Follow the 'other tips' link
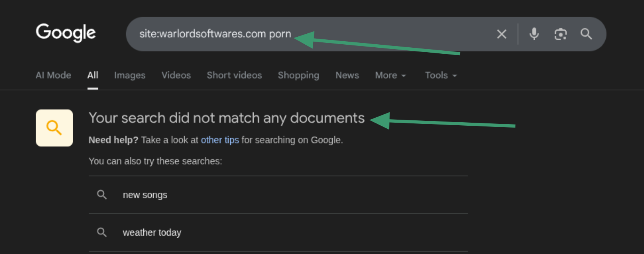The image size is (644, 254). click(x=220, y=140)
